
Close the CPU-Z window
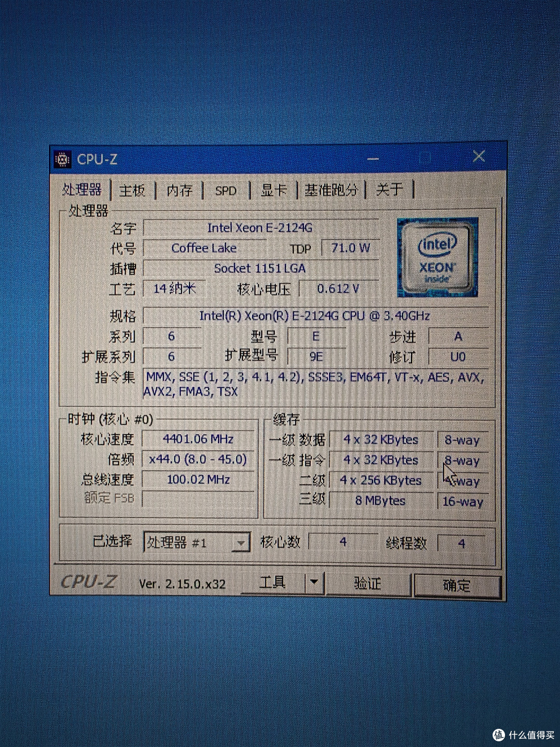[479, 156]
